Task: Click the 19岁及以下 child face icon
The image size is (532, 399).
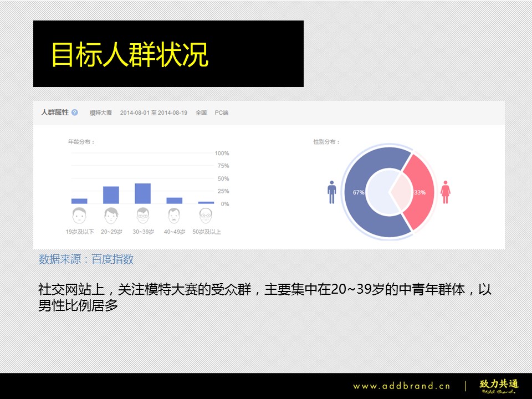Action: (x=79, y=216)
